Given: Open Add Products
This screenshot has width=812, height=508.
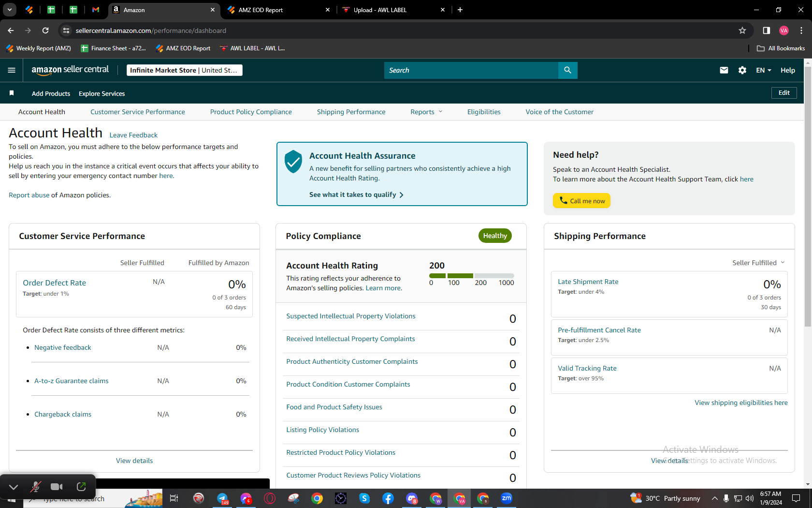Looking at the screenshot, I should tap(51, 93).
